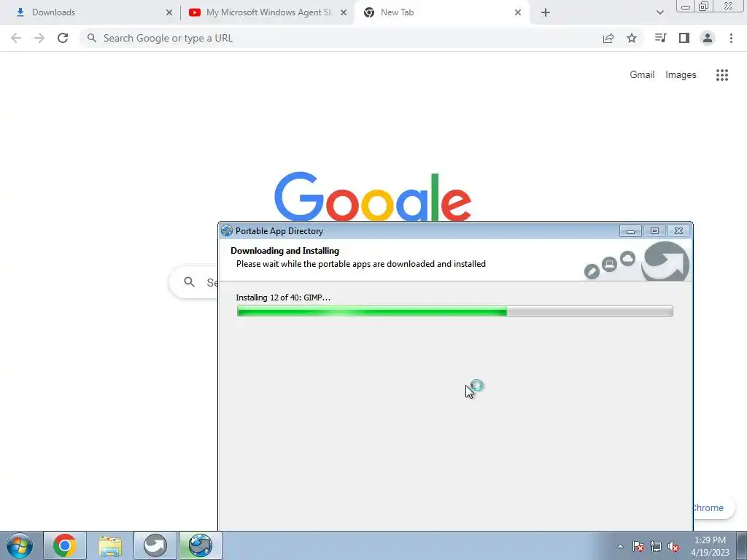
Task: Open a new Chrome tab with plus button
Action: pos(546,13)
